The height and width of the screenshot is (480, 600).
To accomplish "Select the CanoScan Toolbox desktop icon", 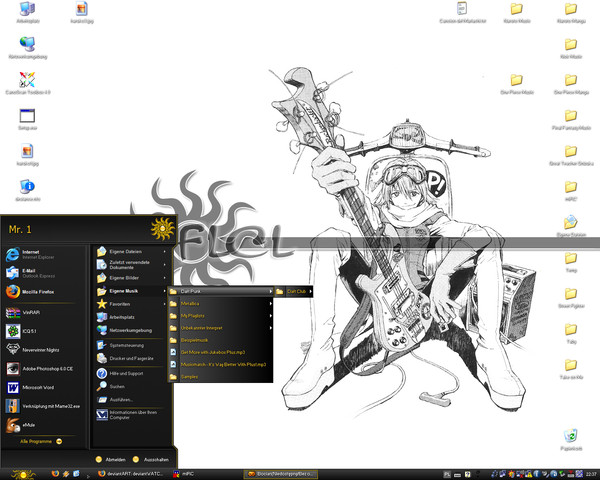I will click(x=28, y=83).
